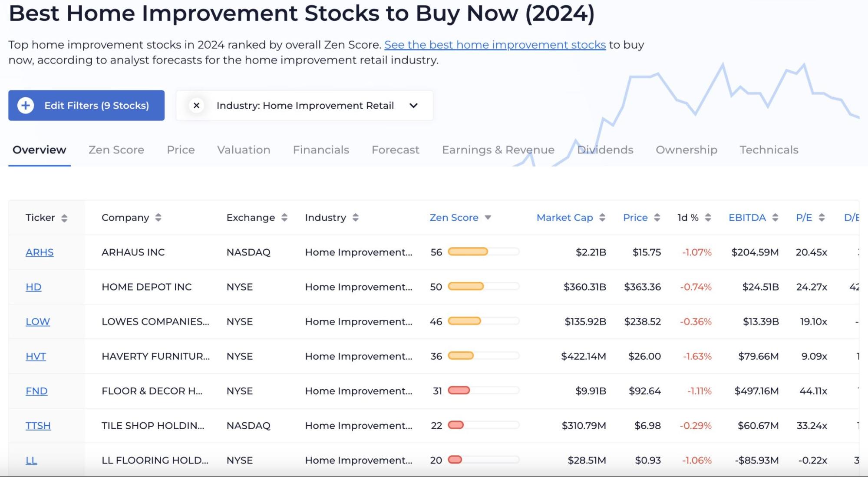Open the Valuation tab
The image size is (868, 477).
pos(244,150)
